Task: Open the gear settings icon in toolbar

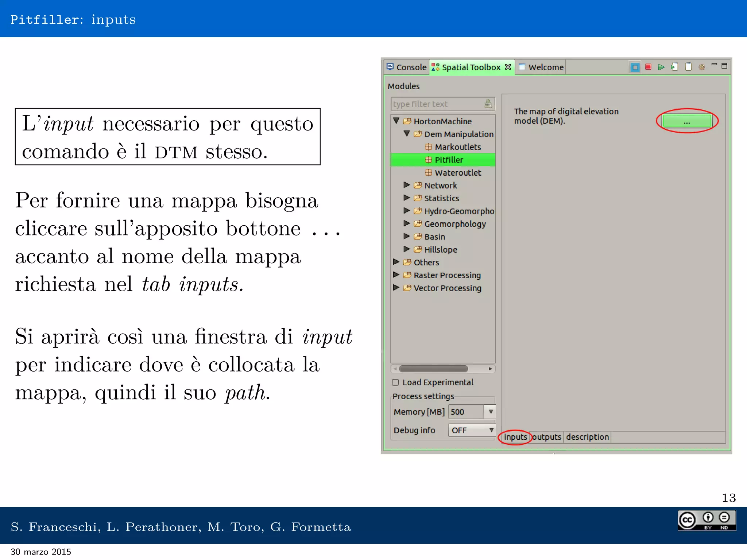Action: (701, 67)
